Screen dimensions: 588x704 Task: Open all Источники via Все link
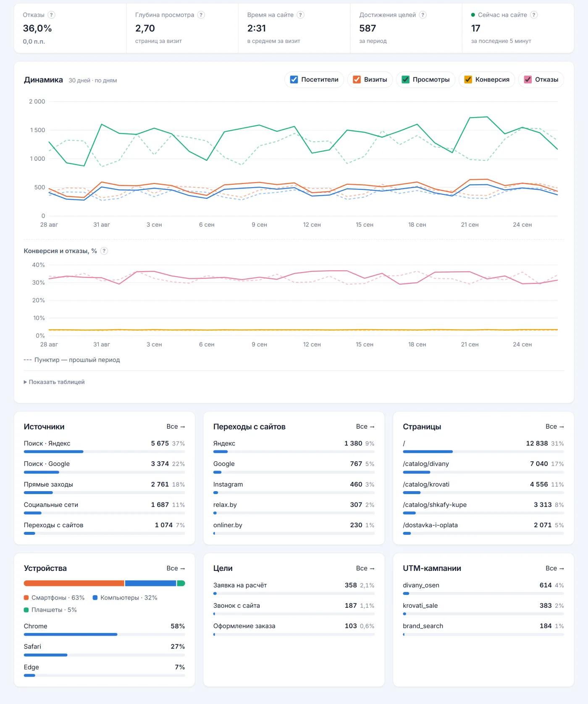[176, 427]
